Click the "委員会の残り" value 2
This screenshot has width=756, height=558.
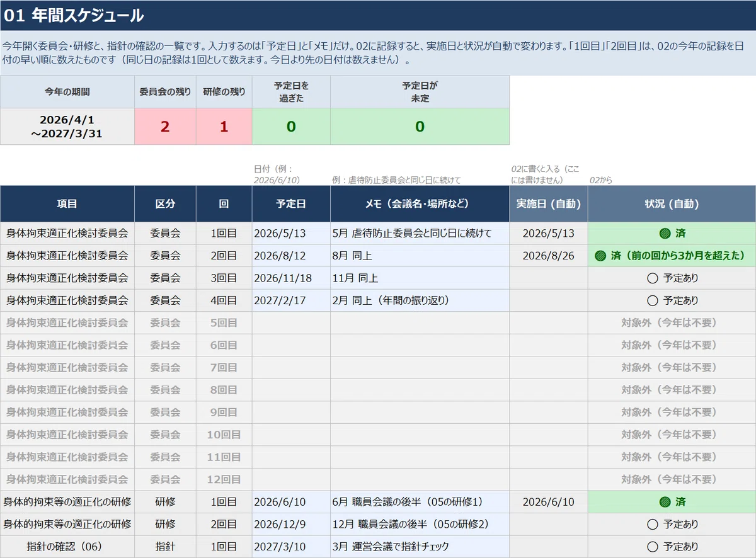point(165,127)
